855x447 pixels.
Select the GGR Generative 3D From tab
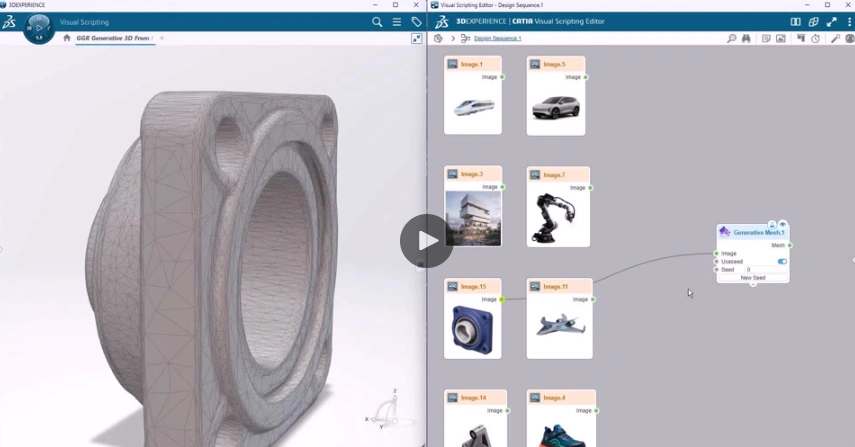[x=113, y=38]
